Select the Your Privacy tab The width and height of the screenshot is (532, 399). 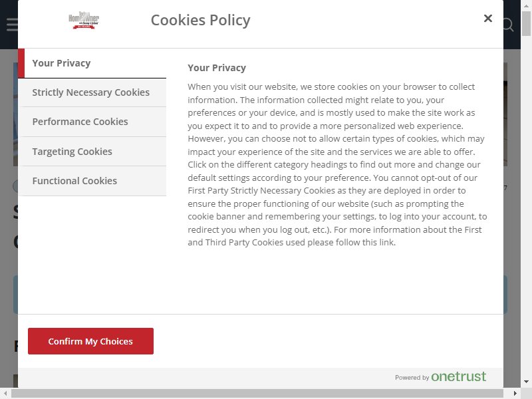92,63
